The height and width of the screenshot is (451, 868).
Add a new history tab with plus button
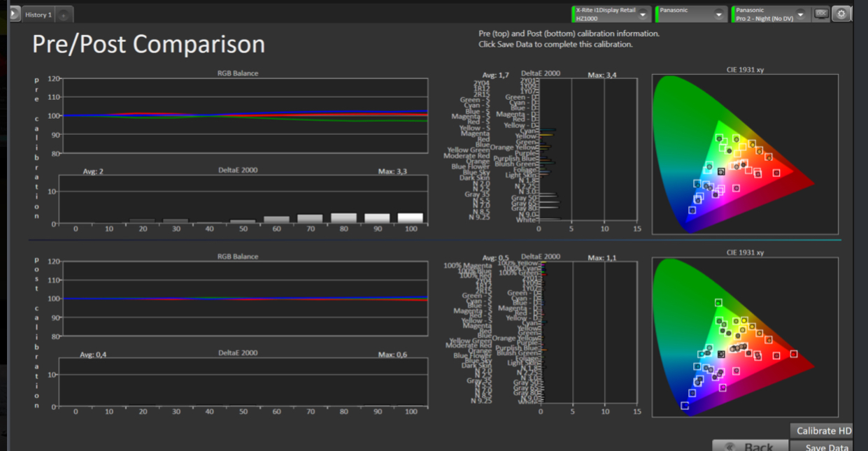(64, 15)
